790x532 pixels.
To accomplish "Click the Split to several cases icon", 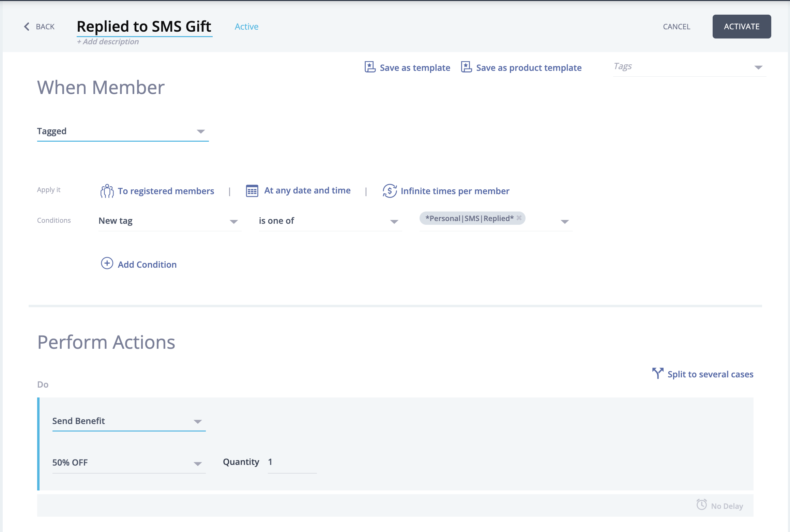I will pyautogui.click(x=657, y=373).
